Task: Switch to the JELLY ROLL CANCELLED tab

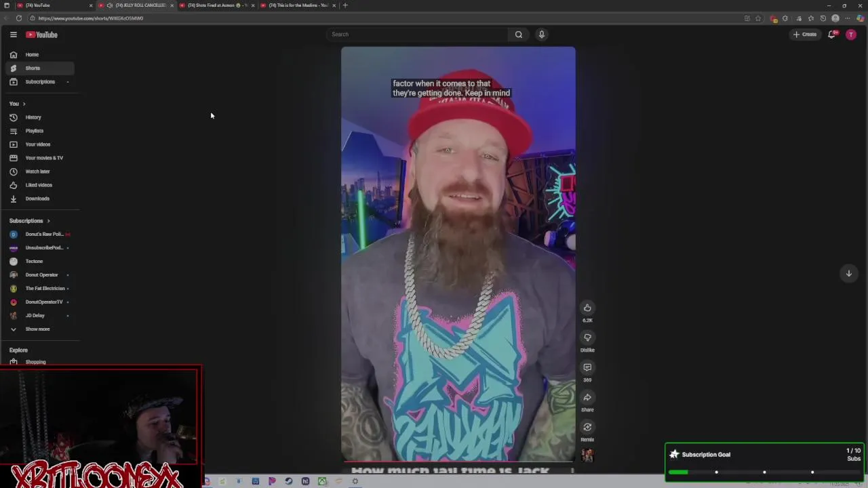Action: pos(136,5)
